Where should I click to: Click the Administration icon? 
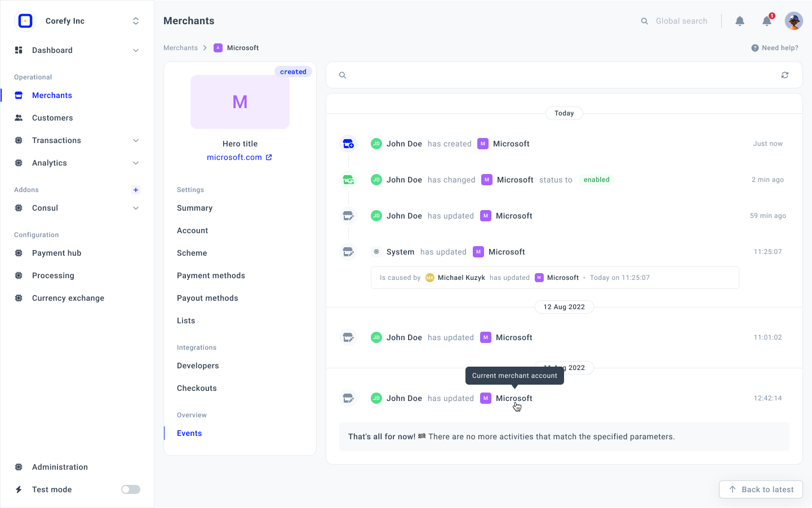coord(19,467)
